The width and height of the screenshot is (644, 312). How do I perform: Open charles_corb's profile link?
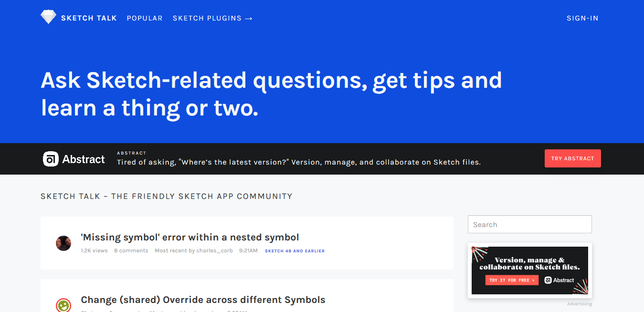tap(214, 250)
